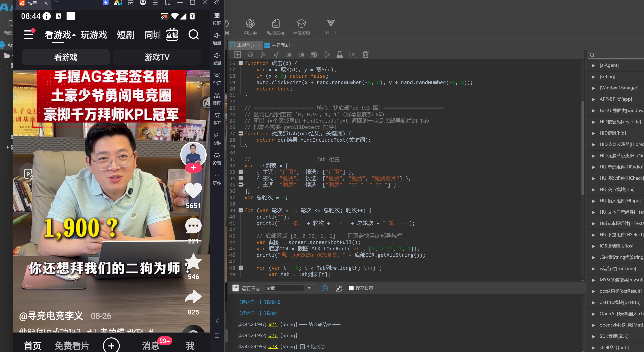Expand the [aiAgent] tree node
This screenshot has height=352, width=644.
pos(593,66)
